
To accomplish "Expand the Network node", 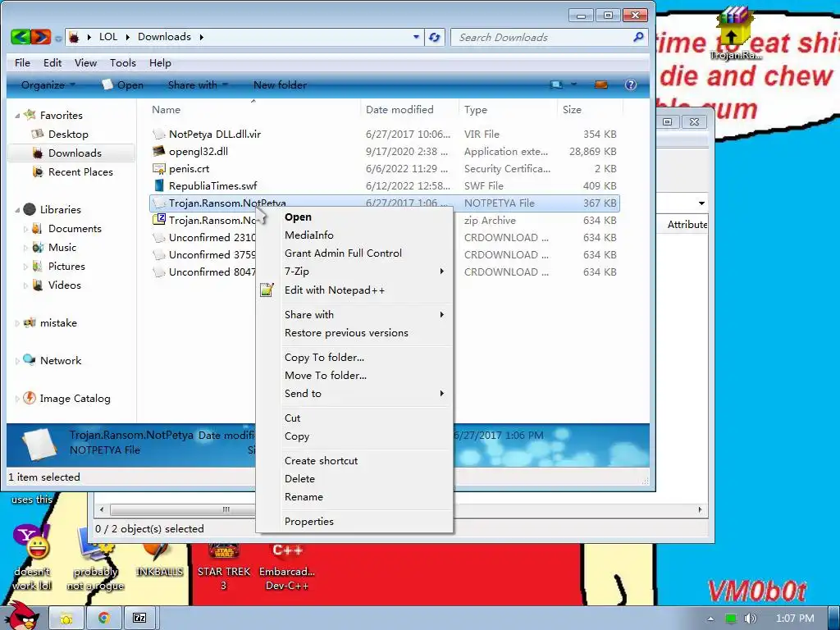I will pyautogui.click(x=17, y=361).
